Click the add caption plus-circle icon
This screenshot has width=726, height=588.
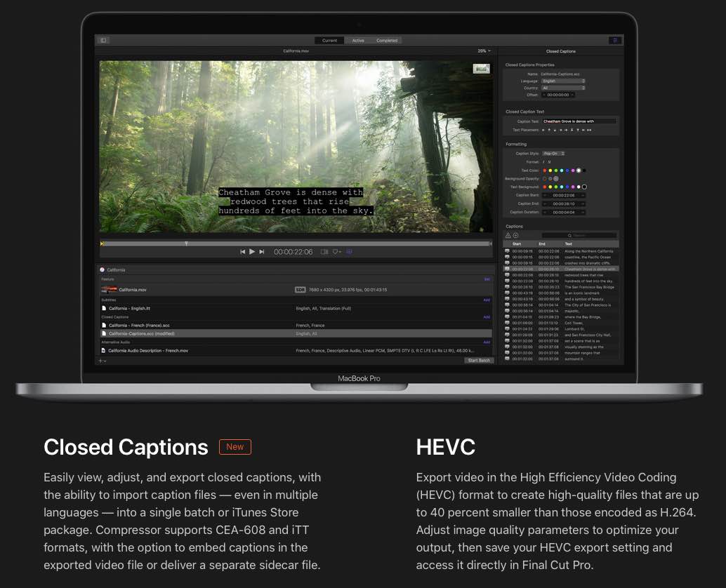click(516, 236)
